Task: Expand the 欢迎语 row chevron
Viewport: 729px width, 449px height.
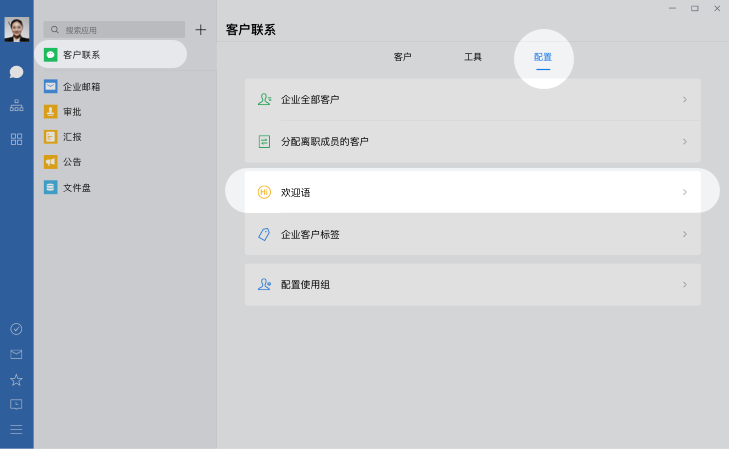Action: 684,192
